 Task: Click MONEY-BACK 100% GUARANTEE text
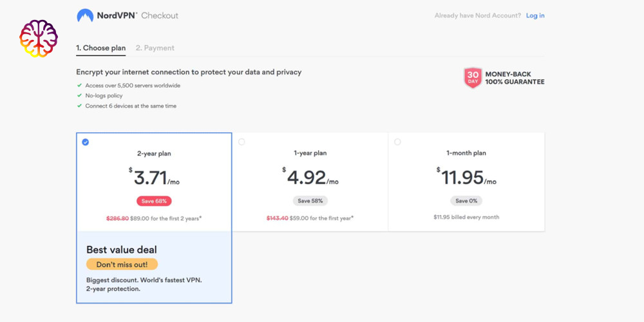(515, 78)
